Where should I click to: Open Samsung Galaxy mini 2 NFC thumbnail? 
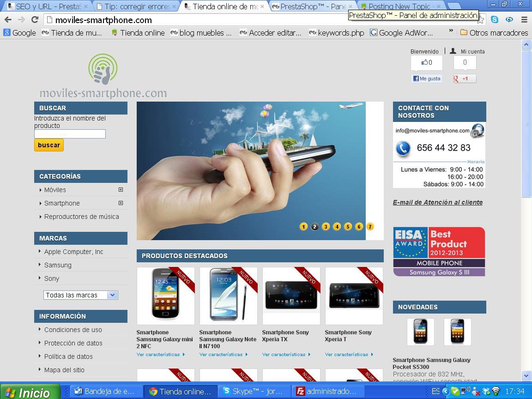166,296
